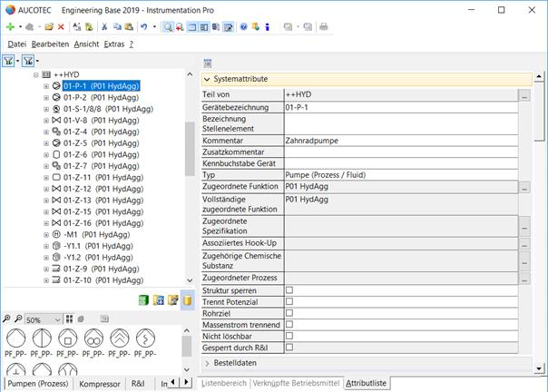The width and height of the screenshot is (548, 392).
Task: Click the magnifier with red arrow icon
Action: pyautogui.click(x=180, y=27)
